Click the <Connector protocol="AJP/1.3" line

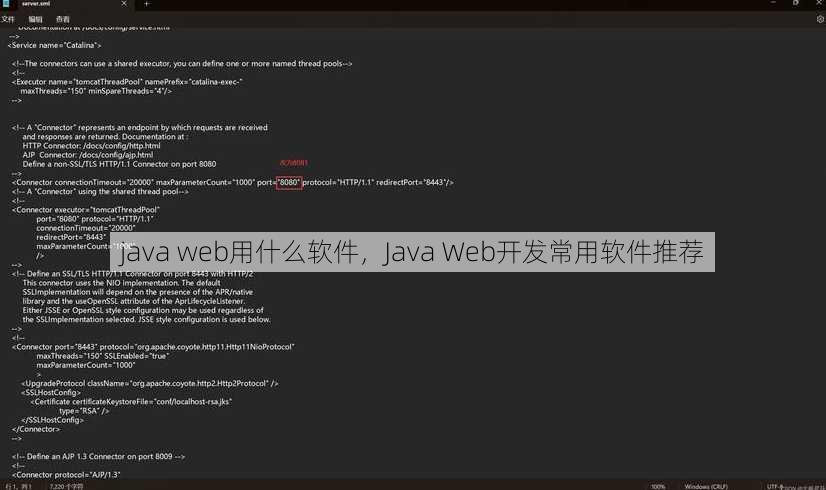[66, 475]
